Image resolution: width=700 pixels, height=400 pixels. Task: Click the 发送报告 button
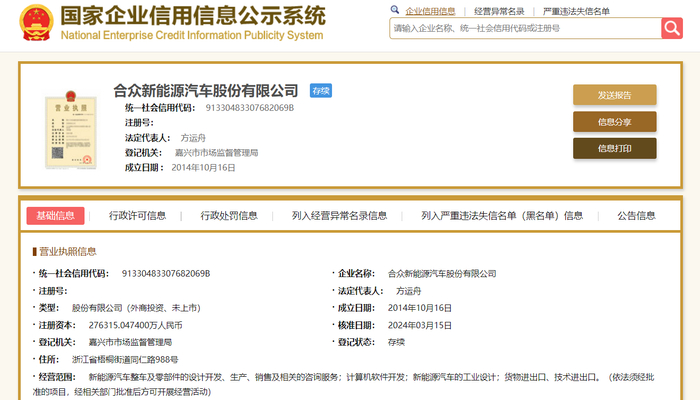pos(615,95)
